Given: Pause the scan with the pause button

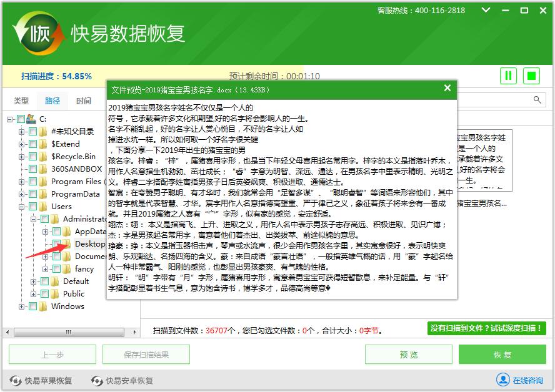Looking at the screenshot, I should (508, 76).
